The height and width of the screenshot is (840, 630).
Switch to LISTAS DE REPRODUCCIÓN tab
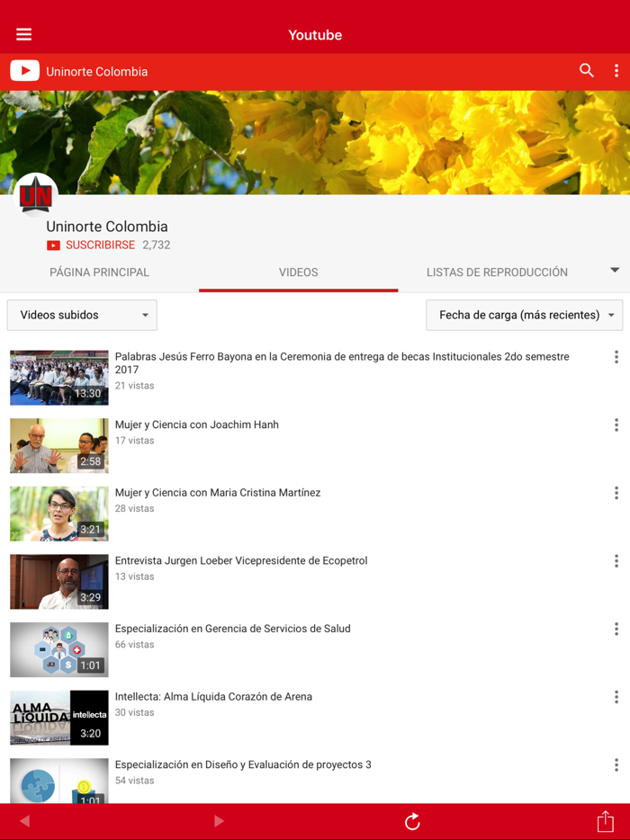pos(497,273)
